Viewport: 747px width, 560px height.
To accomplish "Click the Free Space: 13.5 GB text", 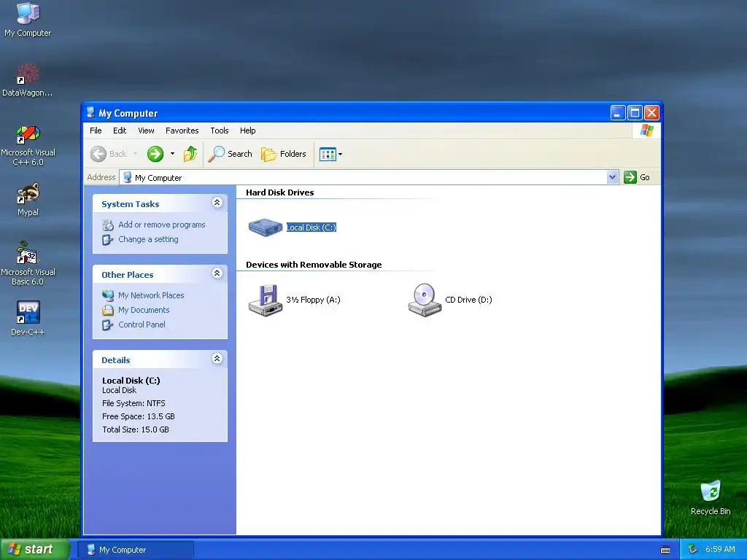I will coord(138,416).
